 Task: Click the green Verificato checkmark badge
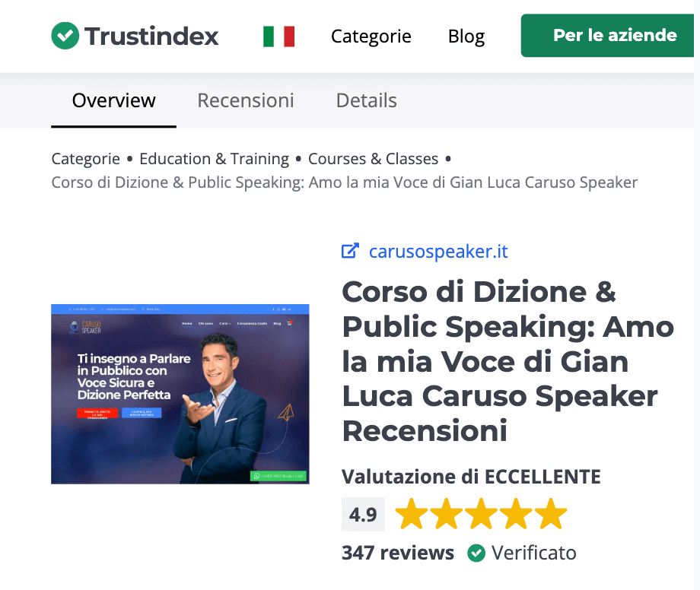(x=476, y=553)
